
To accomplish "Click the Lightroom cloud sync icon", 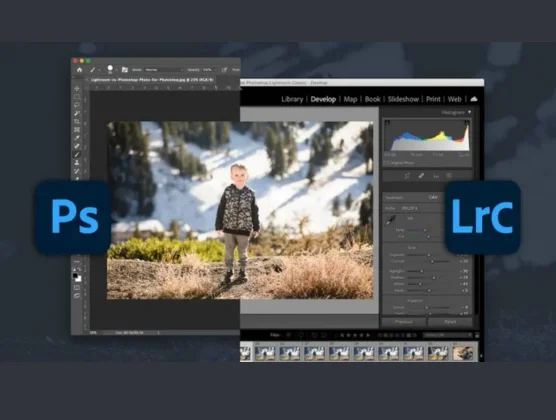I will (x=474, y=99).
